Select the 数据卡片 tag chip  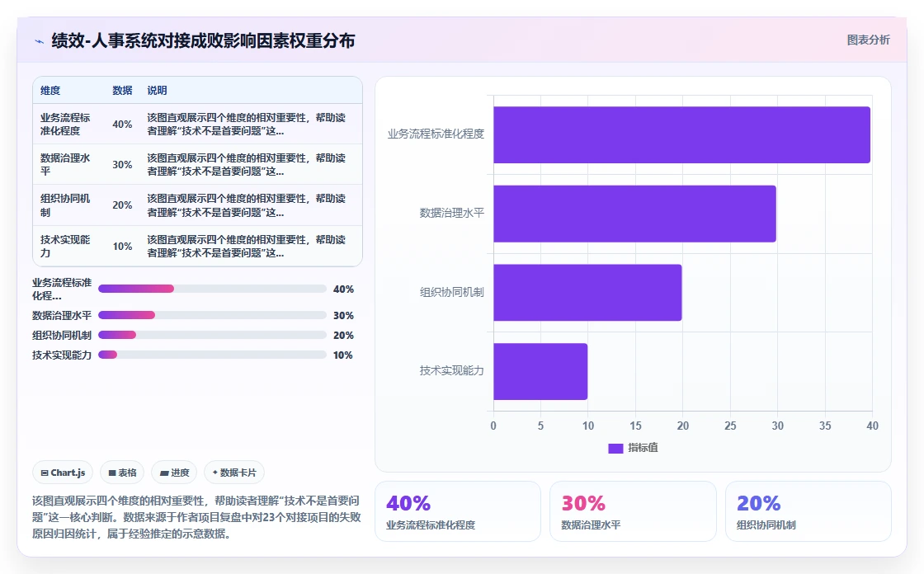(x=234, y=473)
